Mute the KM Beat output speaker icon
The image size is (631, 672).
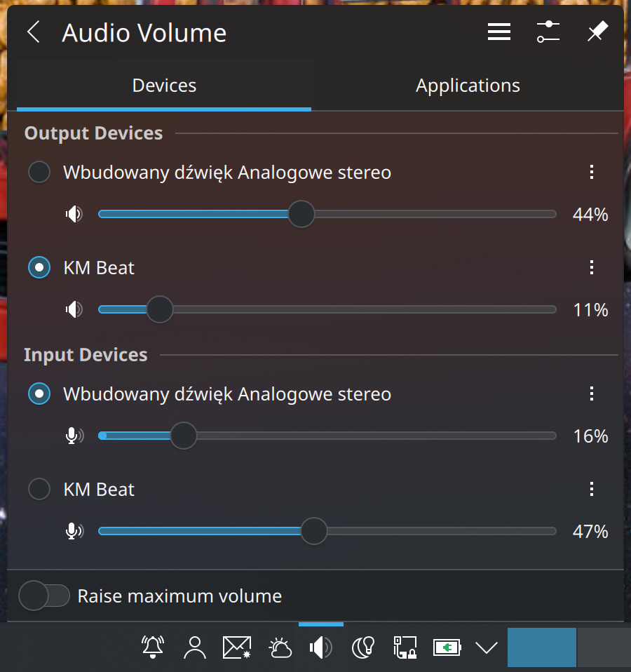(x=74, y=309)
